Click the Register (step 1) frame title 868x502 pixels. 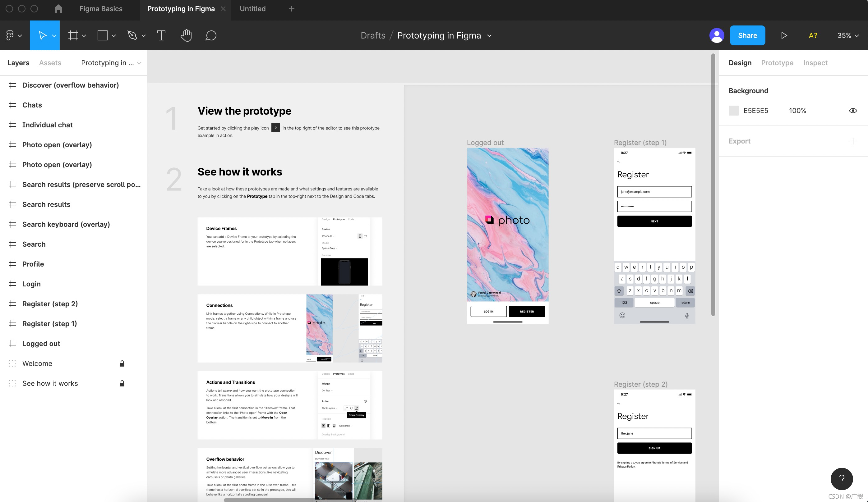(x=640, y=143)
